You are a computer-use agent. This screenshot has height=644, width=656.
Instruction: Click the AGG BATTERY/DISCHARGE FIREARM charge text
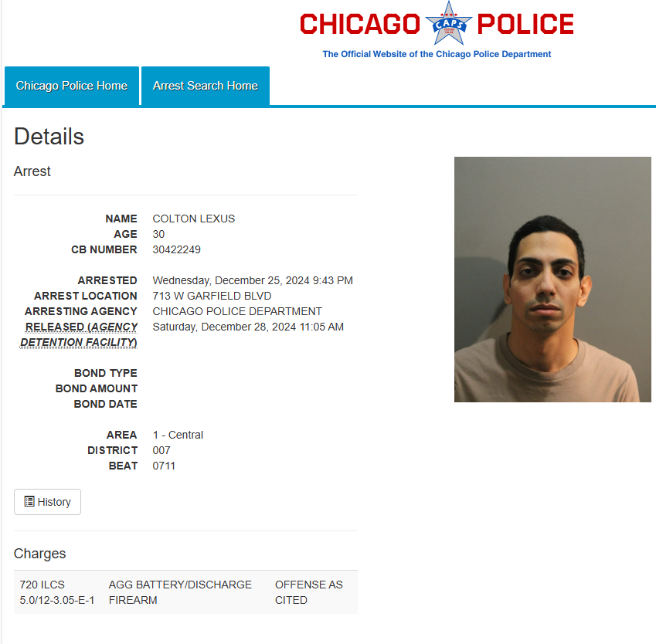click(x=180, y=592)
